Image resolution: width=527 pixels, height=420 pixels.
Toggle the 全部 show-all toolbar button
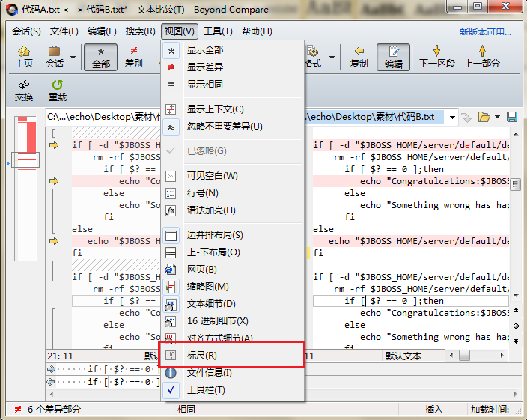(x=101, y=57)
